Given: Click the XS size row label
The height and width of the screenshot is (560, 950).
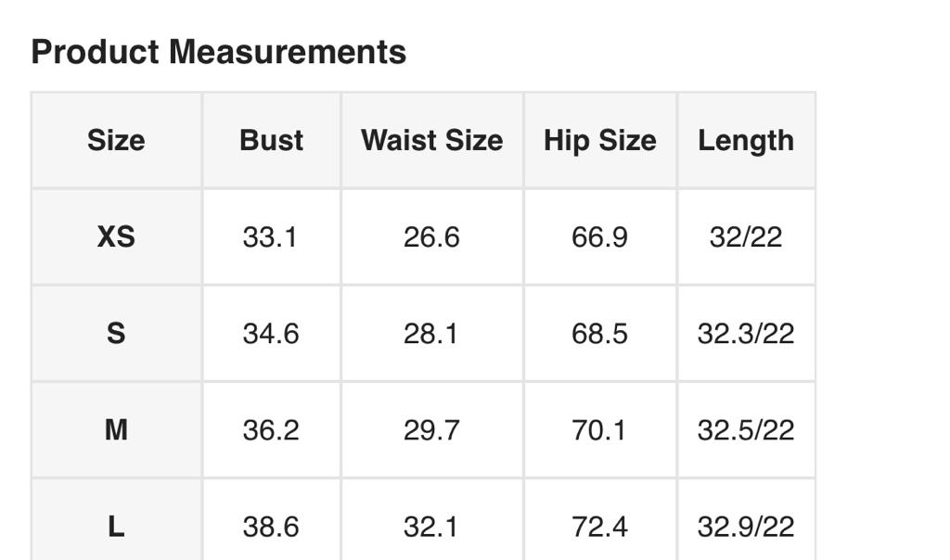Looking at the screenshot, I should 116,237.
